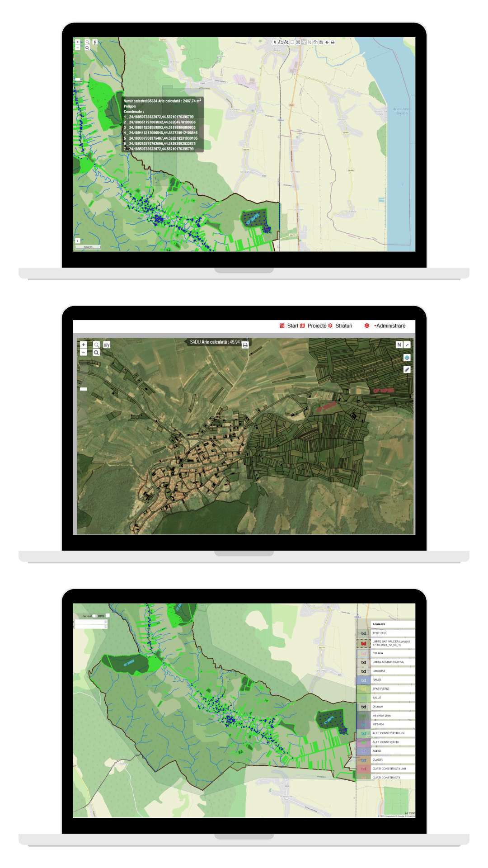Screen dimensions: 488x868
Task: Open the Administrare dropdown menu
Action: point(390,325)
